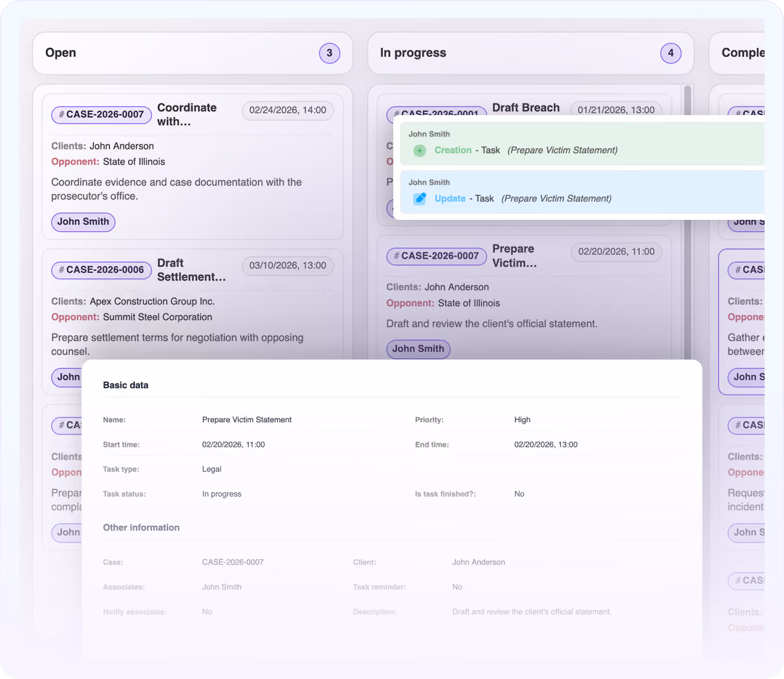Screen dimensions: 784x679
Task: Open case tag CASE-2026-0006
Action: point(102,270)
